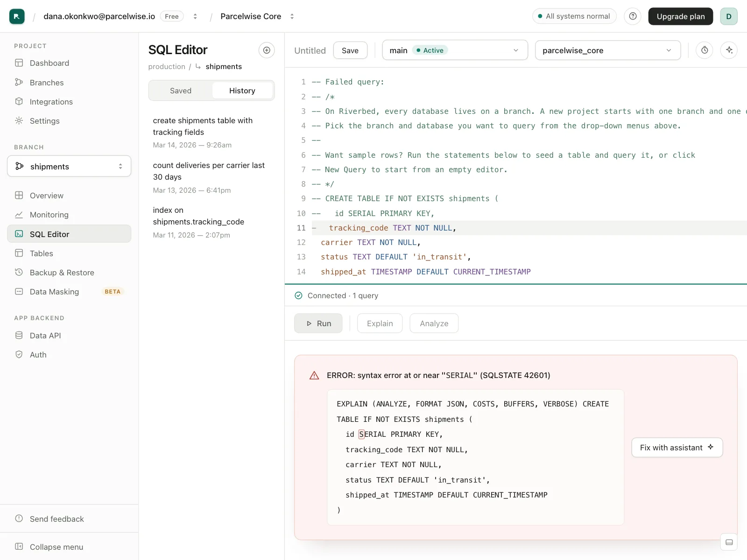747x560 pixels.
Task: Select SQL Editor in sidebar
Action: coord(69,234)
